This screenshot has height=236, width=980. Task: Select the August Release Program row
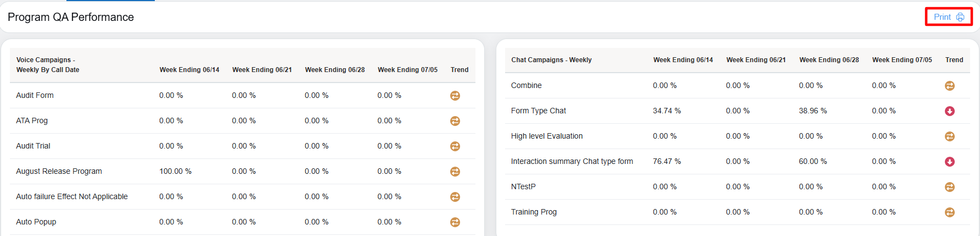(59, 171)
